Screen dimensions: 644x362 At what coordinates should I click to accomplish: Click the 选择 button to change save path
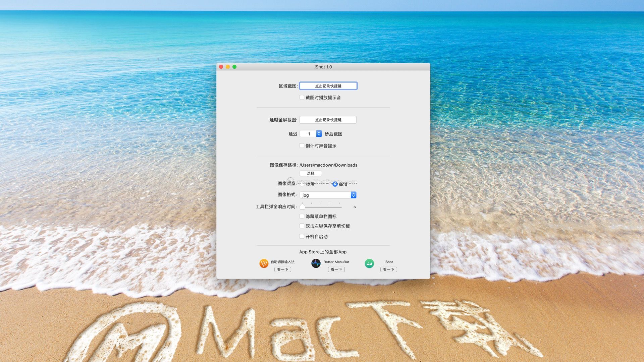[x=311, y=173]
